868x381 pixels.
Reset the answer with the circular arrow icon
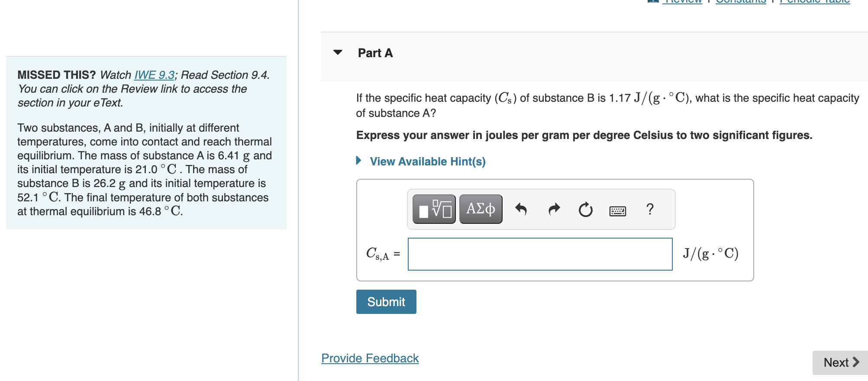[585, 209]
